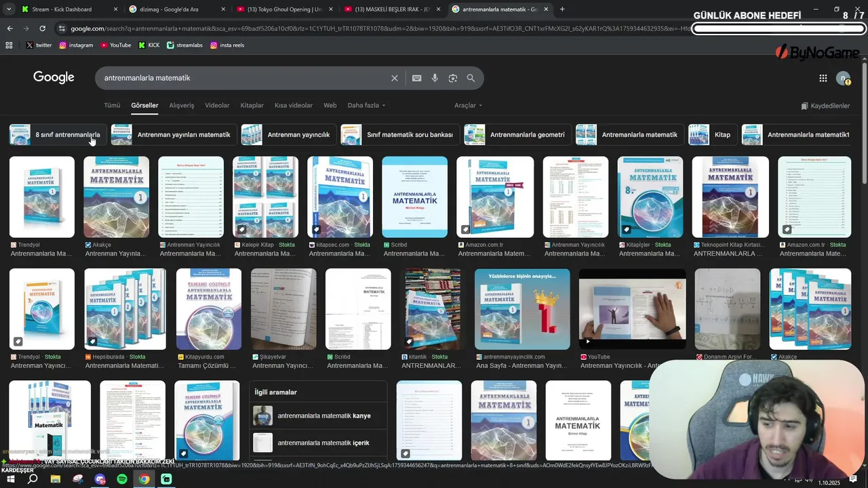
Task: Open Google Lens image search
Action: coord(453,78)
